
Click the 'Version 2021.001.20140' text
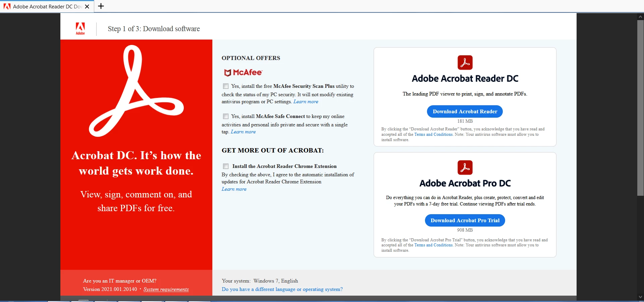click(x=110, y=289)
